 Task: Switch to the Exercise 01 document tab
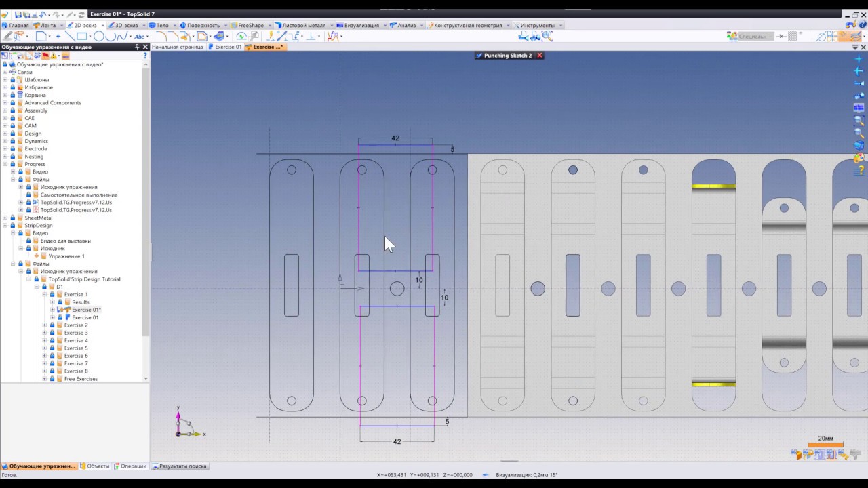point(225,47)
